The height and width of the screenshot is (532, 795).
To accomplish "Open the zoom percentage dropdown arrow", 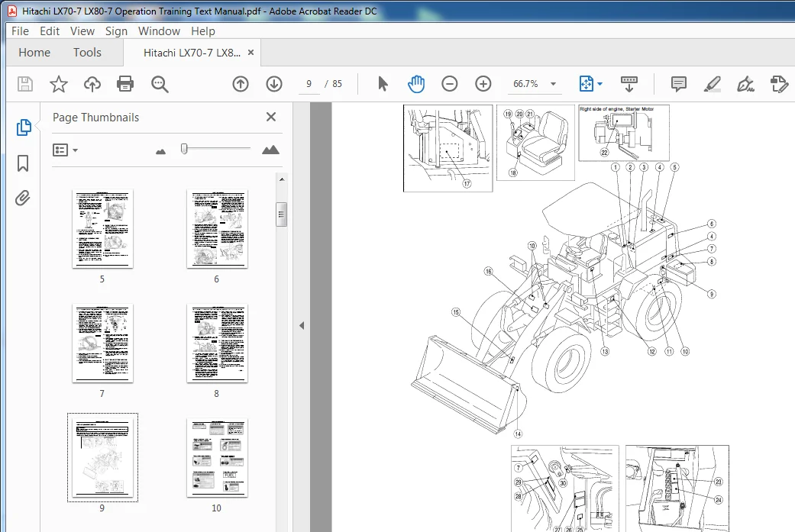I will (553, 84).
